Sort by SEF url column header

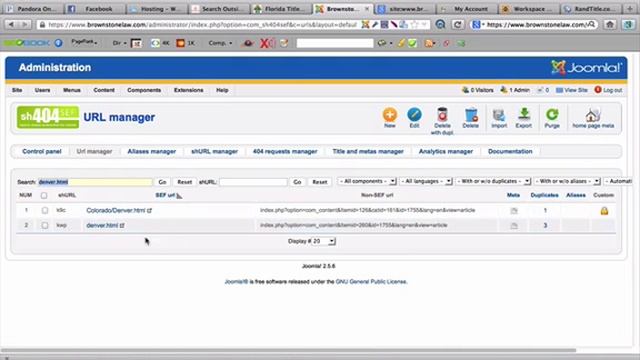coord(165,196)
